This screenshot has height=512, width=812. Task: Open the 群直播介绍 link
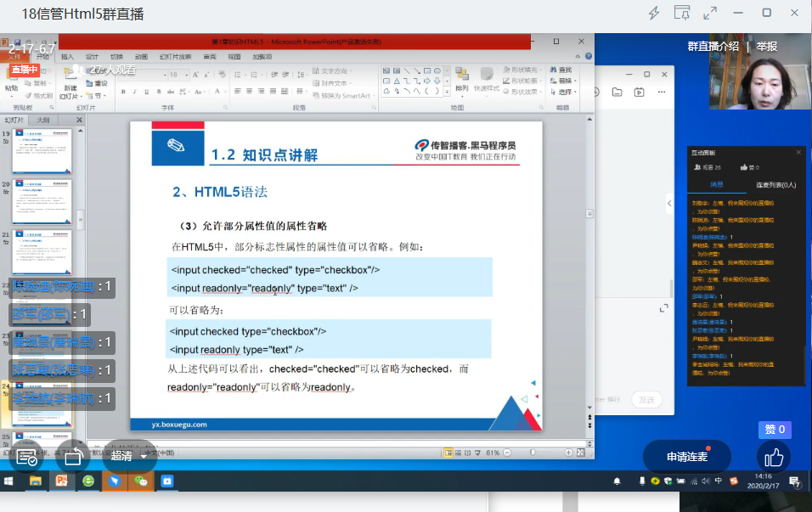[713, 47]
